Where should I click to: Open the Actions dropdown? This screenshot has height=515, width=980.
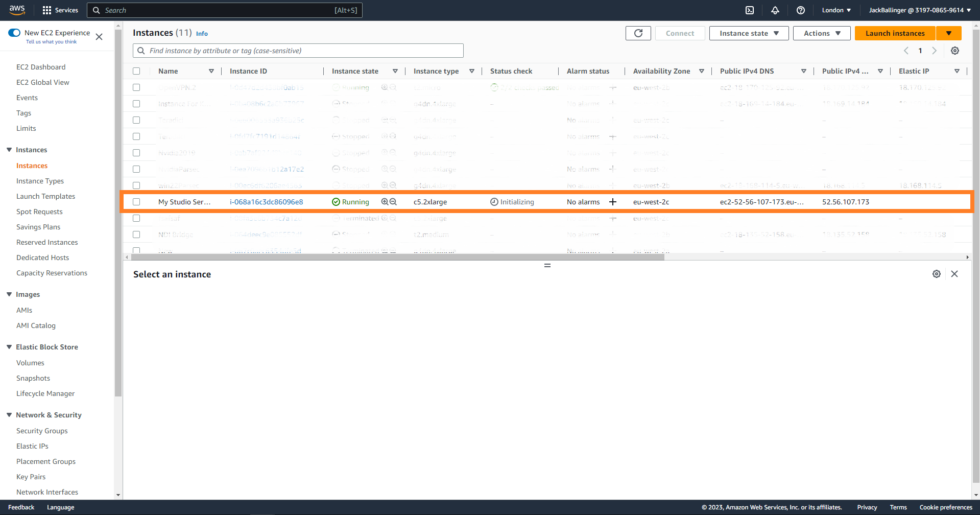tap(822, 33)
